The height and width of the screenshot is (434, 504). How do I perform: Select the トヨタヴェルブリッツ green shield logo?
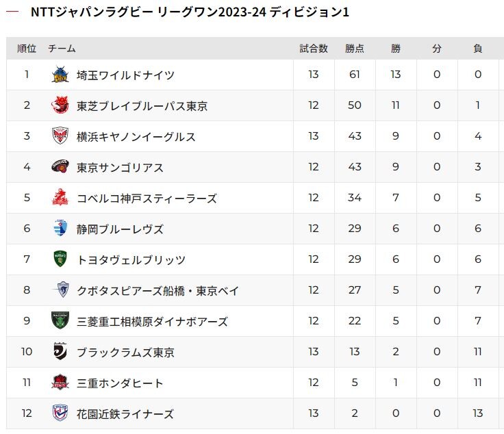(x=60, y=259)
